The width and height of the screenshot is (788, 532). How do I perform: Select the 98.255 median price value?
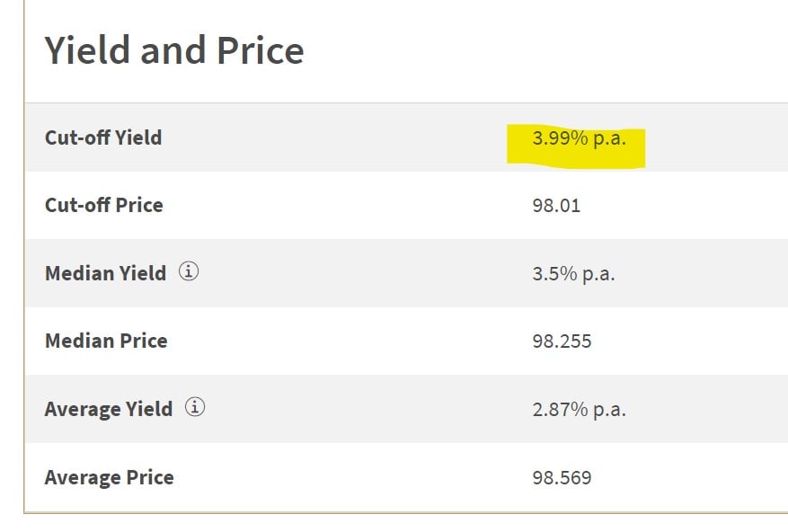coord(562,341)
